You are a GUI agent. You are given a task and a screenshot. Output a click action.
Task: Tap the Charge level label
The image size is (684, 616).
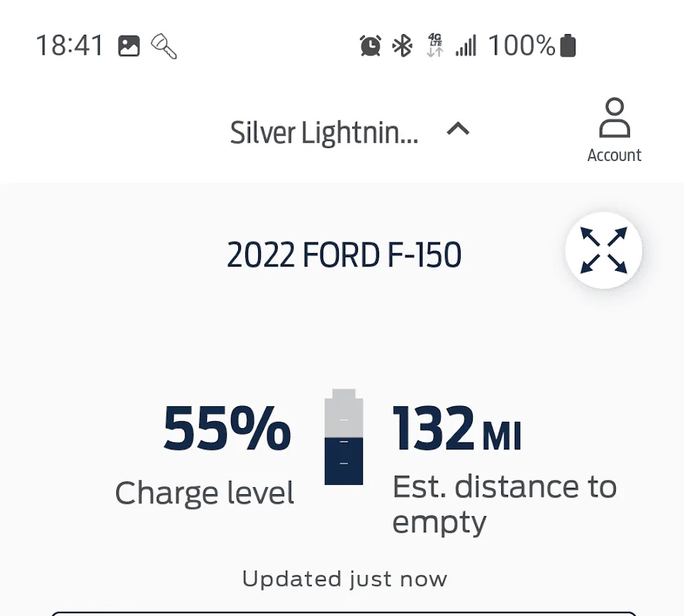click(204, 493)
